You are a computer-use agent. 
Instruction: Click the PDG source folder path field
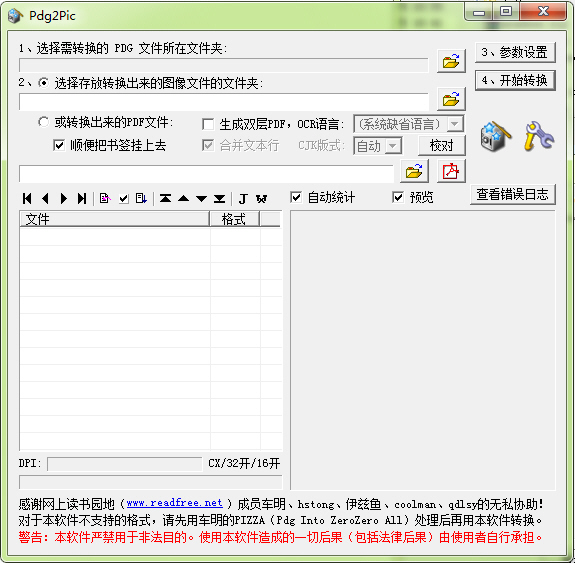(224, 65)
